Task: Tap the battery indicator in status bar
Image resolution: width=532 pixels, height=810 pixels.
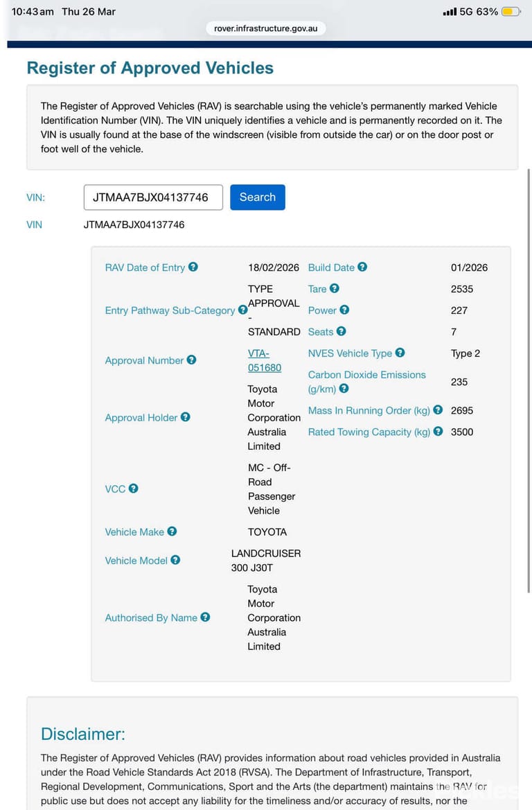Action: click(511, 11)
